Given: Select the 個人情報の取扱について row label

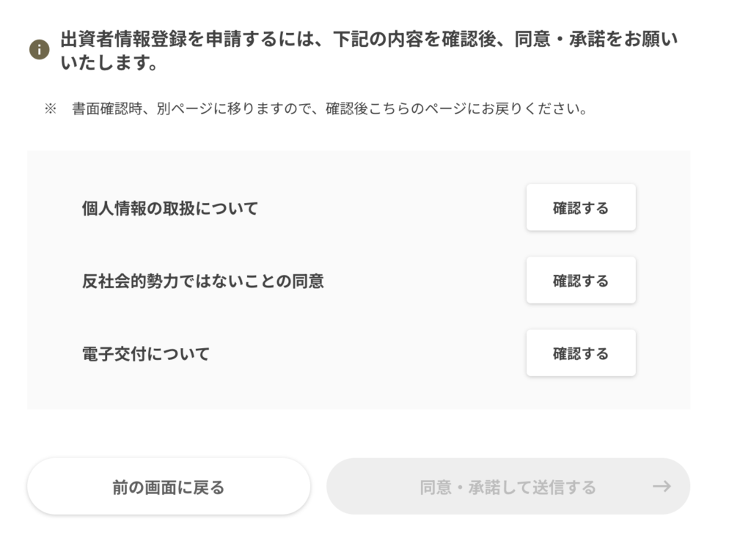Looking at the screenshot, I should coord(170,209).
